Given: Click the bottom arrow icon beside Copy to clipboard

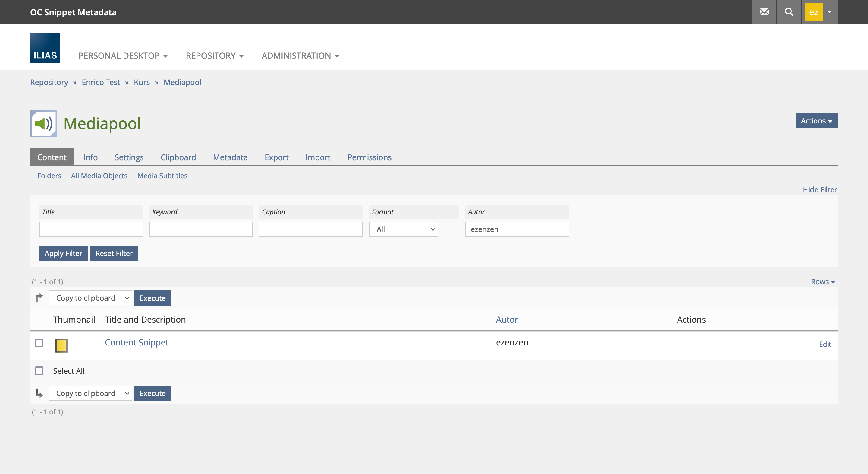Looking at the screenshot, I should click(39, 393).
